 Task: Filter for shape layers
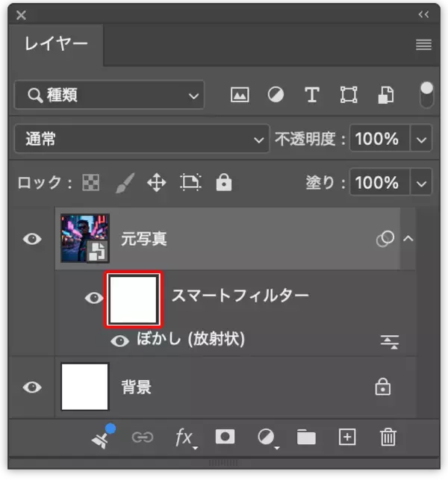pyautogui.click(x=349, y=95)
